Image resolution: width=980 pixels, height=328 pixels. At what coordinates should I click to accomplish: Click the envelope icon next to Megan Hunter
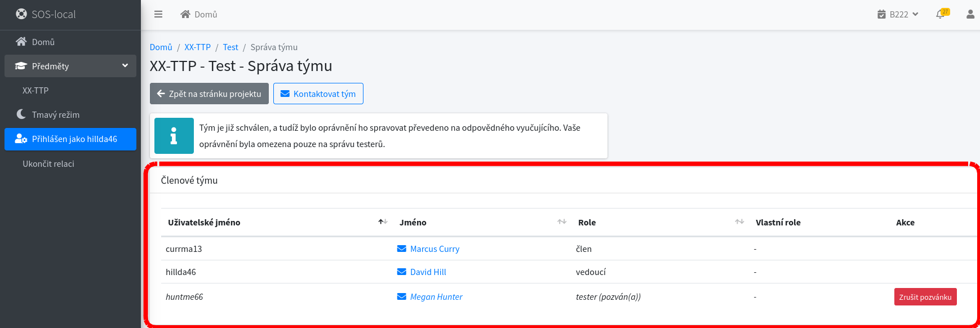(x=402, y=296)
